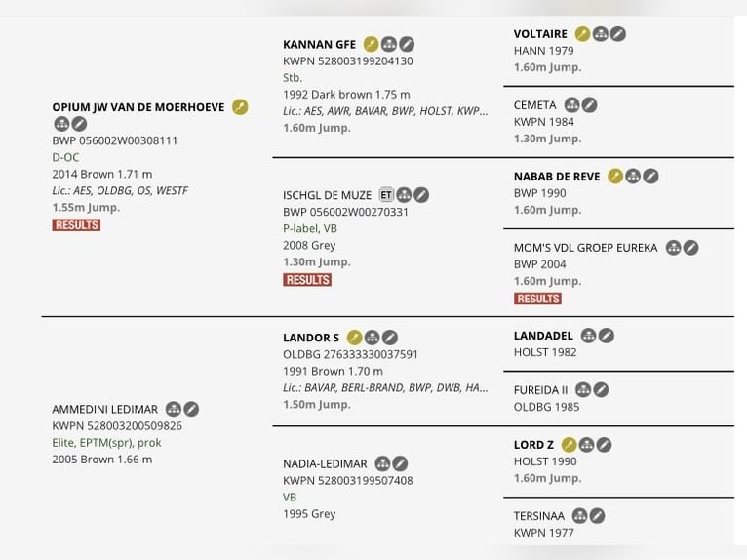Image resolution: width=747 pixels, height=560 pixels.
Task: Click the gray pencil edit icon next to Cemeta
Action: pyautogui.click(x=590, y=105)
